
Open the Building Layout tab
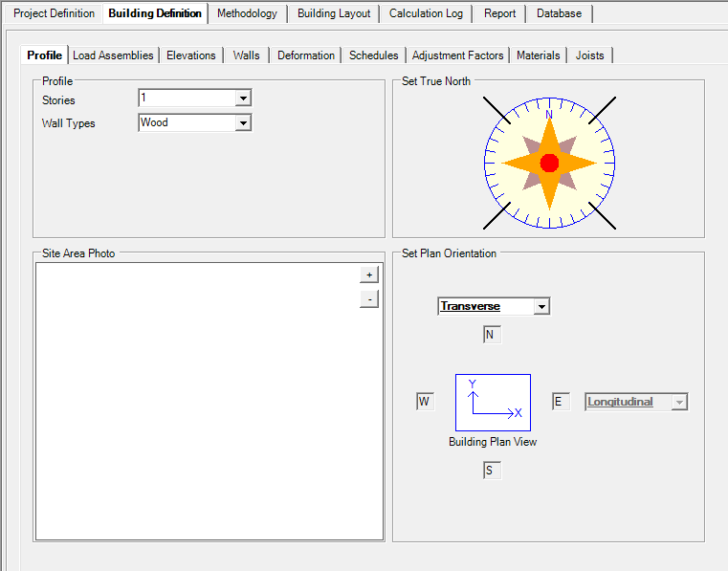click(334, 13)
